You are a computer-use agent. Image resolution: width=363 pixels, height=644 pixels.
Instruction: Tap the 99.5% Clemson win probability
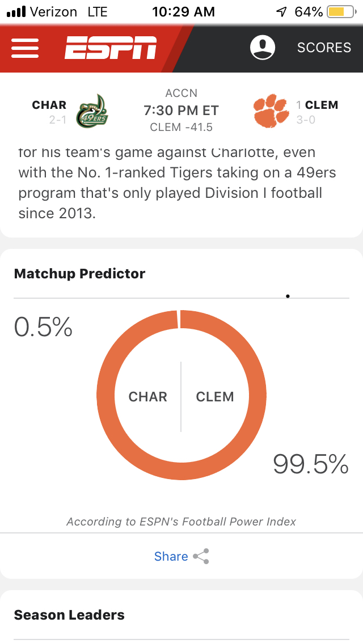click(310, 464)
